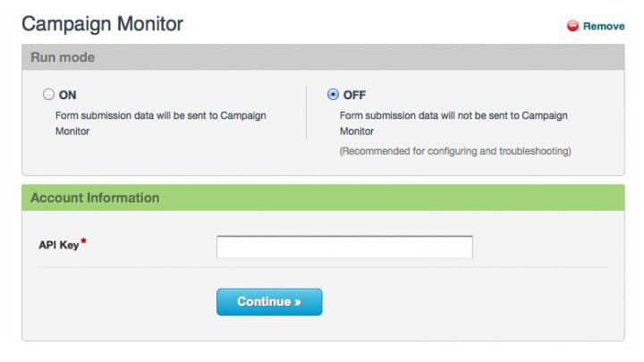Screen dimensions: 644x362
Task: Click the API Key field label
Action: 59,245
